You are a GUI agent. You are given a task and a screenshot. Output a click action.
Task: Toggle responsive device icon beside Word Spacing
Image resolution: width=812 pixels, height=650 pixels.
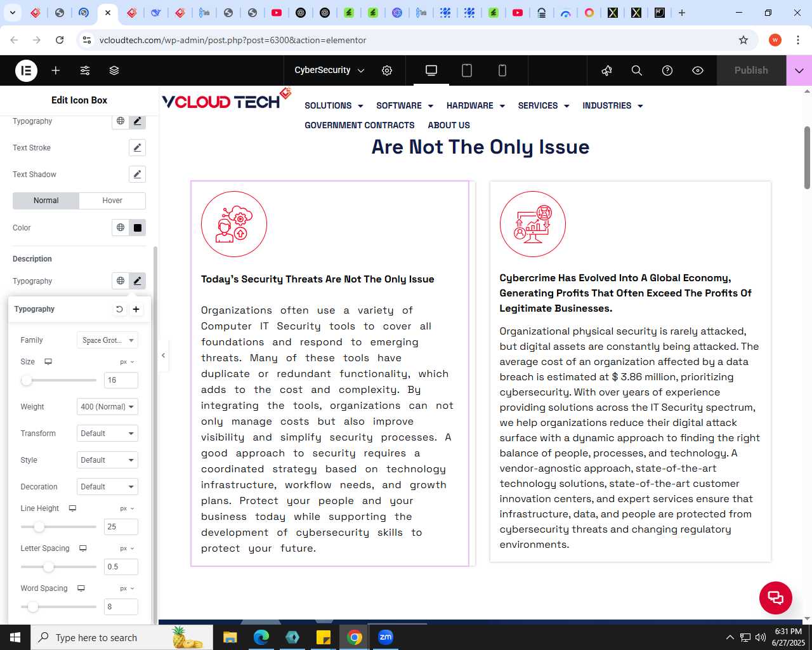tap(81, 588)
